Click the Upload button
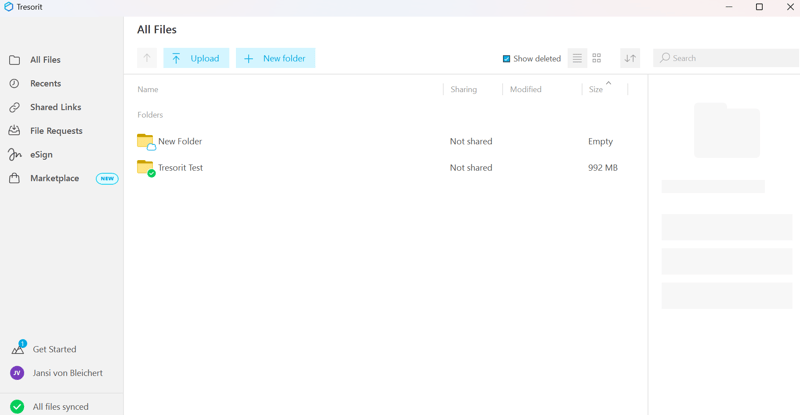The width and height of the screenshot is (800, 415). pos(196,58)
